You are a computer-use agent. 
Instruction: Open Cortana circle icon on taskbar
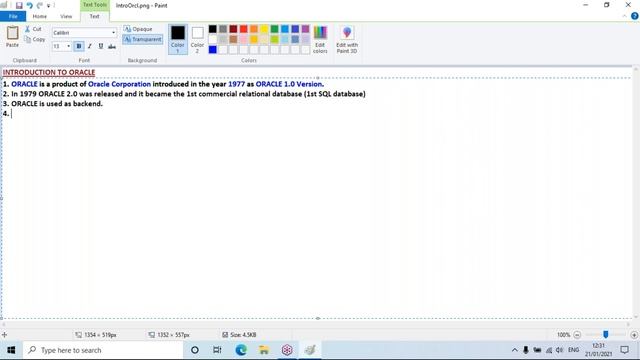point(195,350)
